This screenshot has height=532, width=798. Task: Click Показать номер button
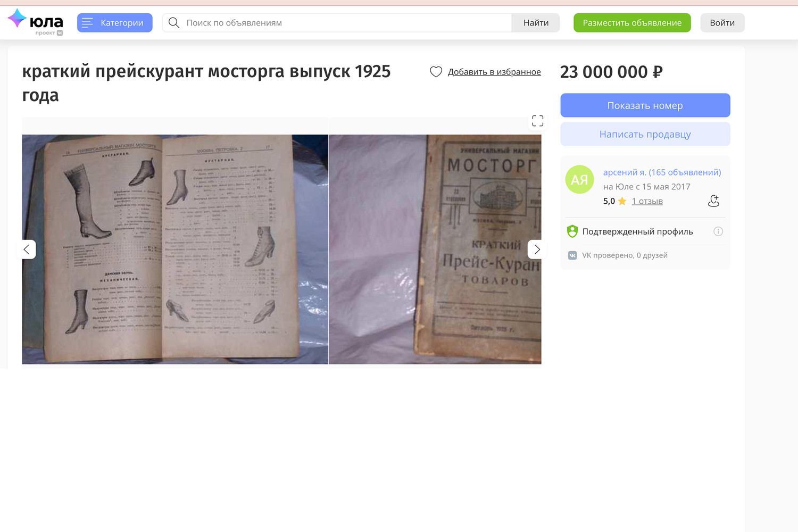click(645, 105)
